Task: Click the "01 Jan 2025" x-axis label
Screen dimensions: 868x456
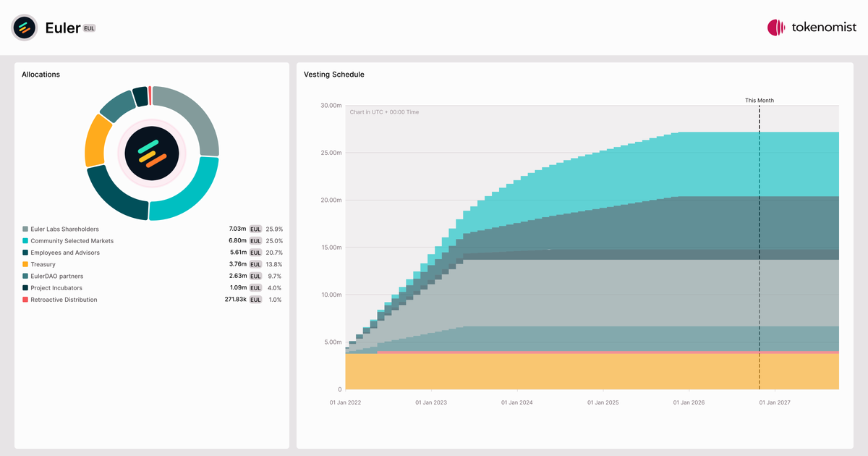Action: click(603, 402)
